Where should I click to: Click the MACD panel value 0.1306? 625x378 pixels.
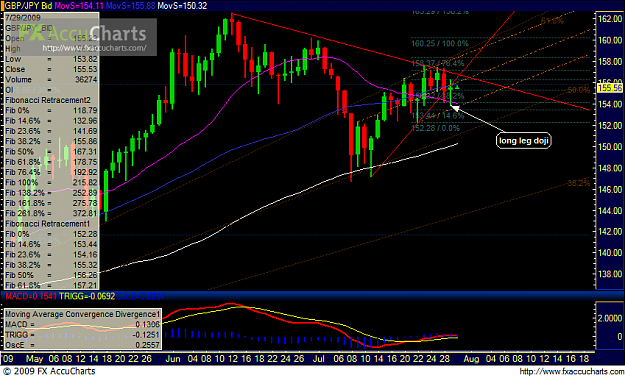pyautogui.click(x=147, y=325)
